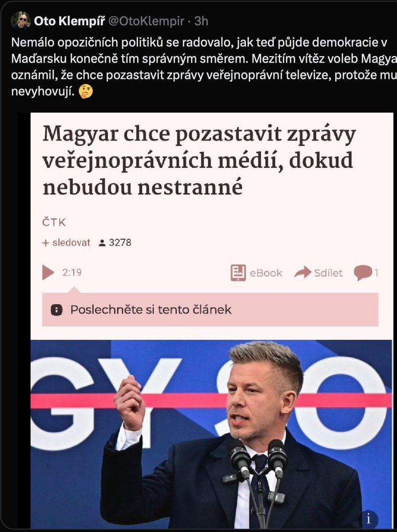Click the eBook icon

[x=238, y=273]
